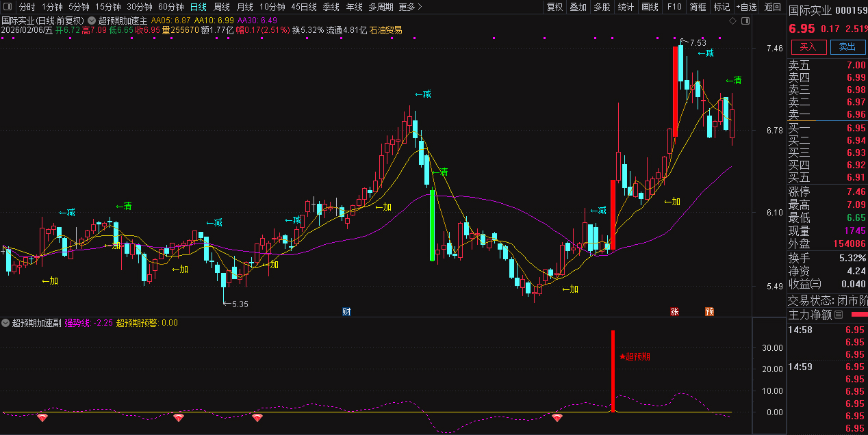Click the diamond icon above the chart
The height and width of the screenshot is (435, 868).
tap(732, 21)
